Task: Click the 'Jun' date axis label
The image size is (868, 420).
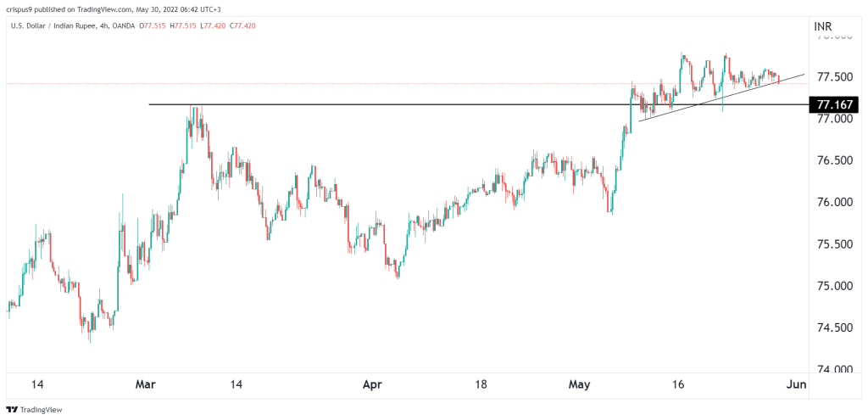Action: (x=798, y=384)
